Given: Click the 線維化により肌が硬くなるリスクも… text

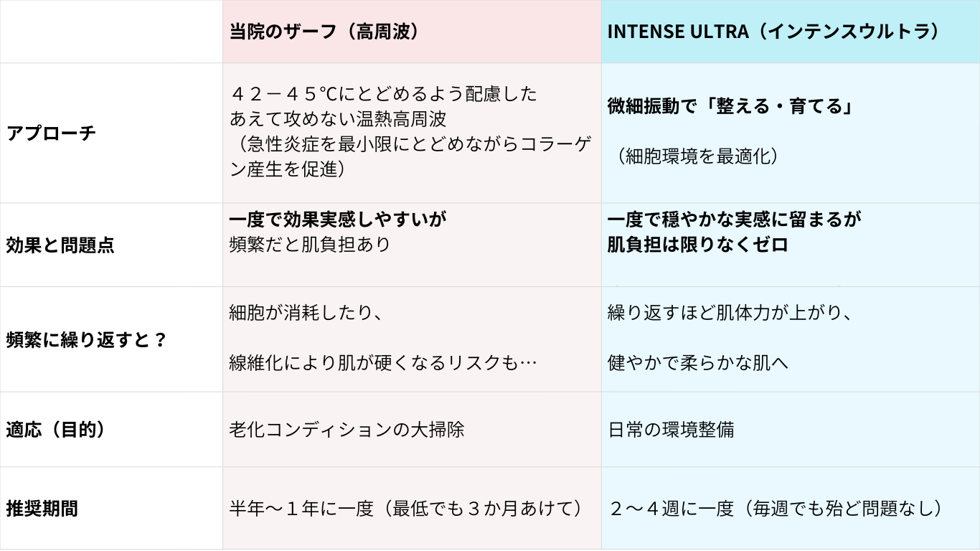Looking at the screenshot, I should tap(383, 363).
